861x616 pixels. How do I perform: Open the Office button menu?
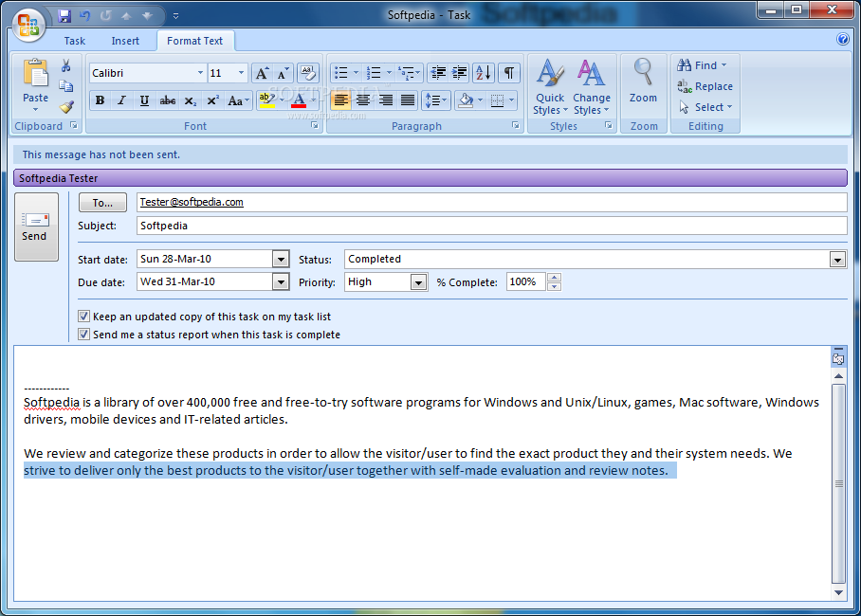(x=28, y=26)
